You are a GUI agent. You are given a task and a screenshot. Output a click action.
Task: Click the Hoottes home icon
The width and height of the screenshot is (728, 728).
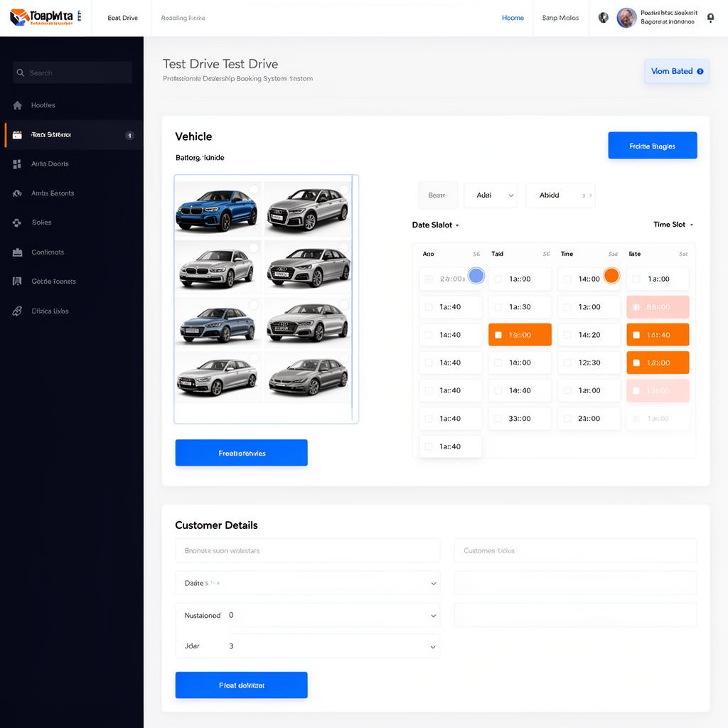[x=17, y=105]
